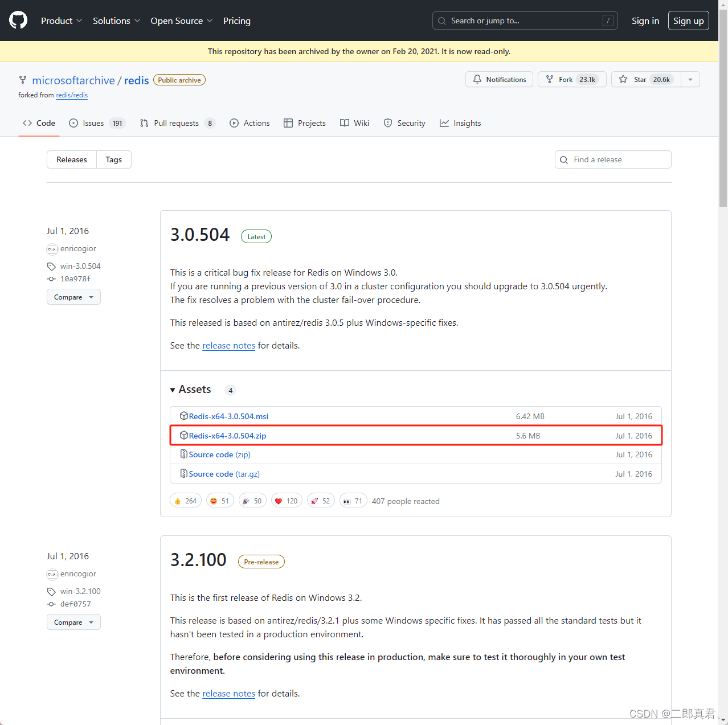Open the Security tab
Screen dimensions: 728x725
tap(404, 123)
